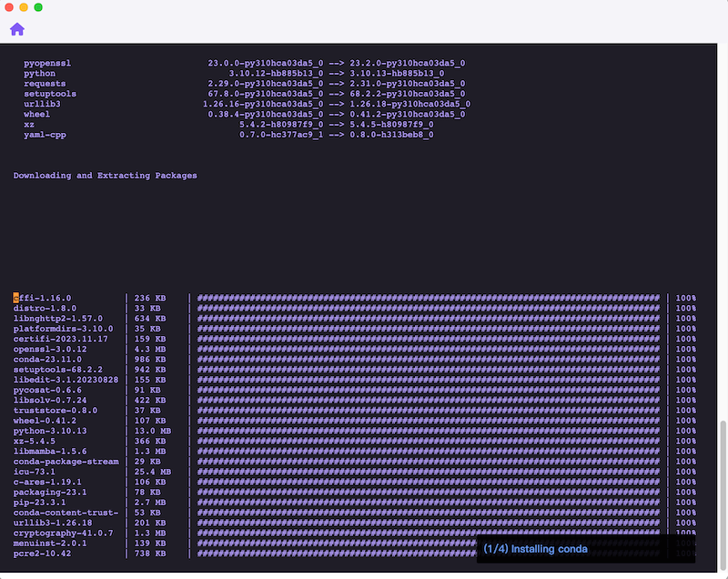
Task: Click the urllib3 version update row at top
Action: coord(246,104)
